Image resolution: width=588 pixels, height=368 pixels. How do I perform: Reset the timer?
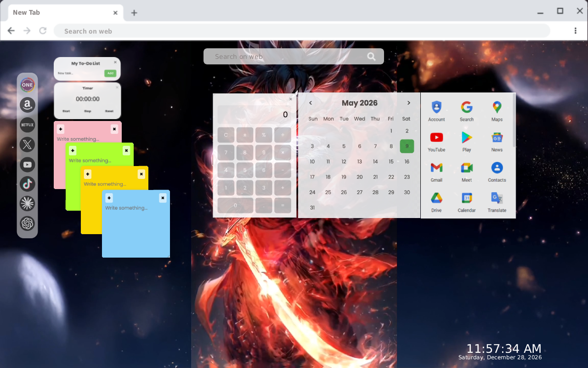tap(109, 111)
